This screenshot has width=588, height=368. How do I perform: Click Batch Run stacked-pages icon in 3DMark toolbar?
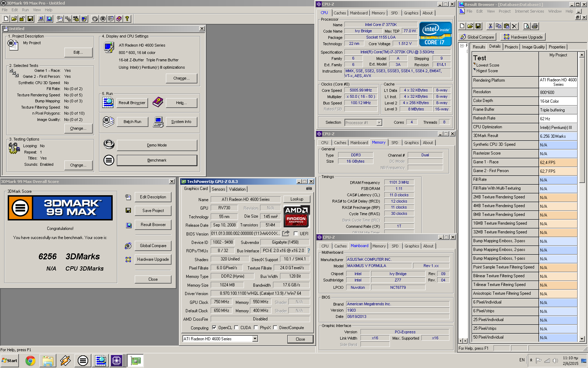111,19
